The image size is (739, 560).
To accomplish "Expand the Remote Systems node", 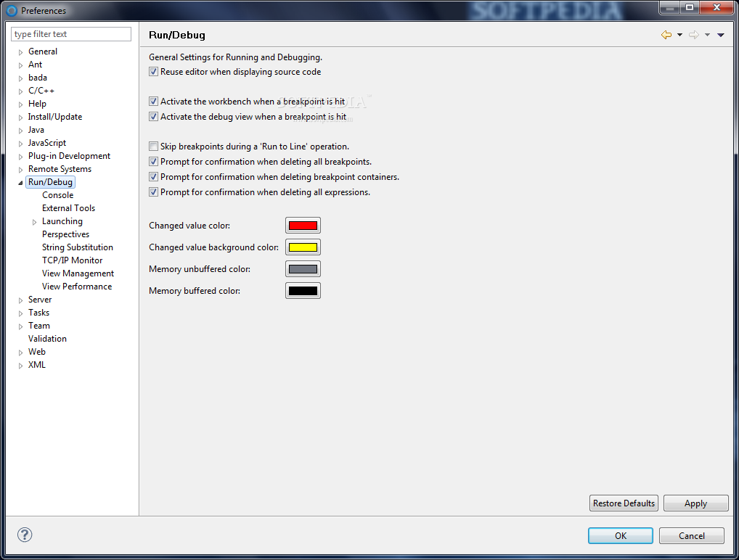I will (20, 170).
